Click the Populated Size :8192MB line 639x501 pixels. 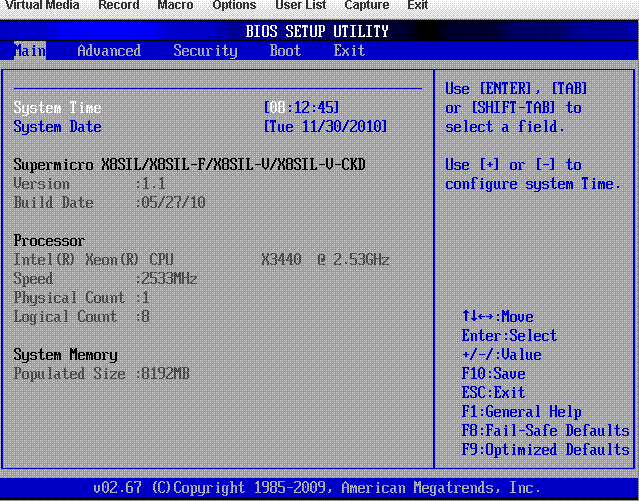coord(101,374)
